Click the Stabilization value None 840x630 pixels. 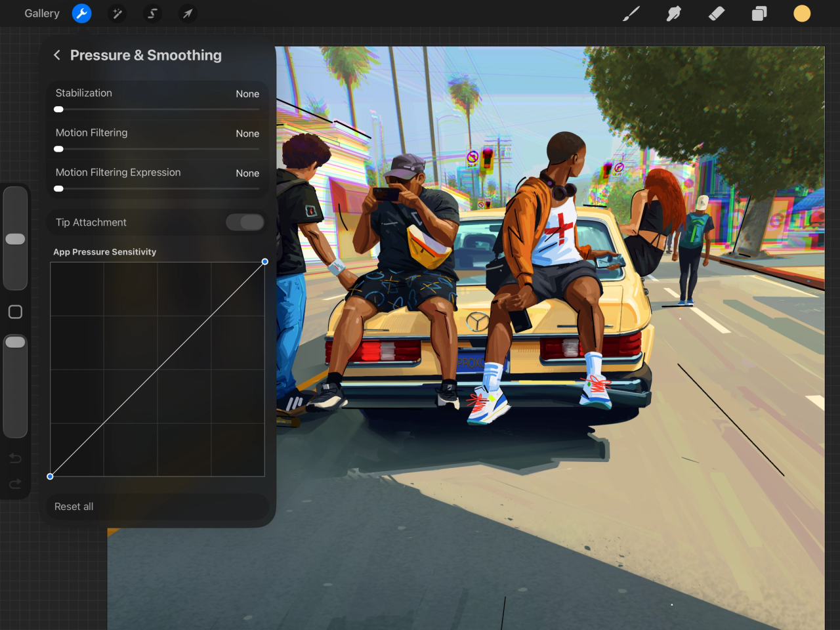point(247,94)
